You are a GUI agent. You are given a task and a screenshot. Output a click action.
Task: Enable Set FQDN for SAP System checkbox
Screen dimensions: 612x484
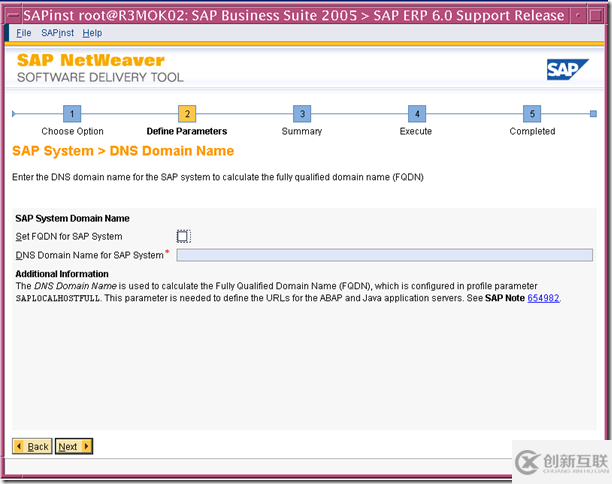tap(183, 236)
